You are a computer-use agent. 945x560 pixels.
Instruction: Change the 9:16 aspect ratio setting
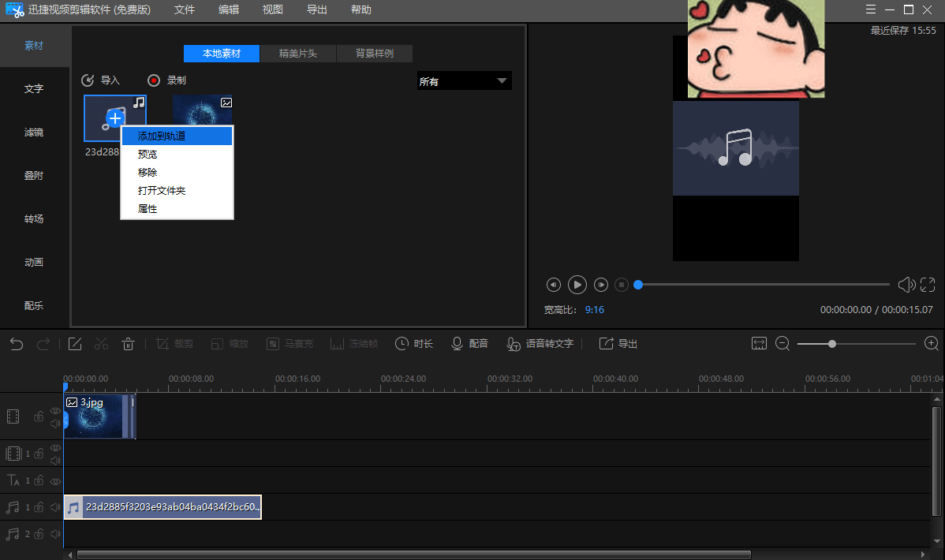594,310
